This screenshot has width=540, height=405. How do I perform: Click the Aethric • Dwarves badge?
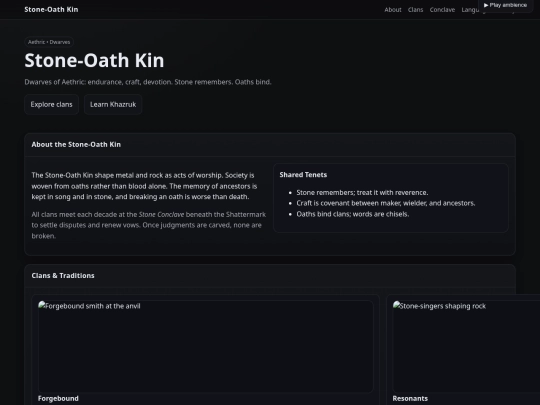pos(49,42)
